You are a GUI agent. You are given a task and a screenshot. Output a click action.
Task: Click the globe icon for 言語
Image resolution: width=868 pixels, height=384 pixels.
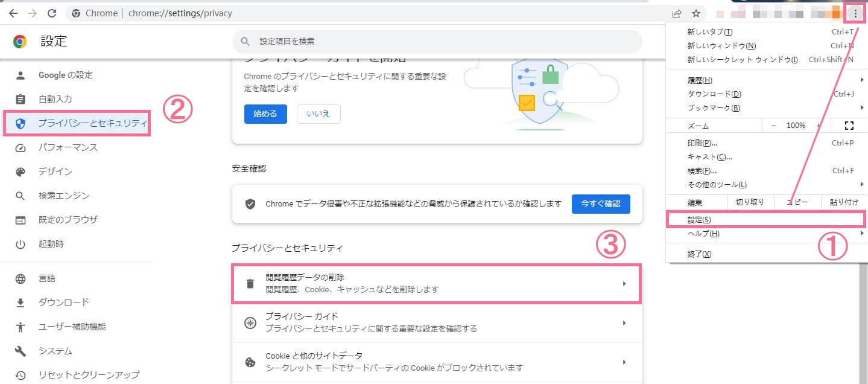[x=21, y=279]
